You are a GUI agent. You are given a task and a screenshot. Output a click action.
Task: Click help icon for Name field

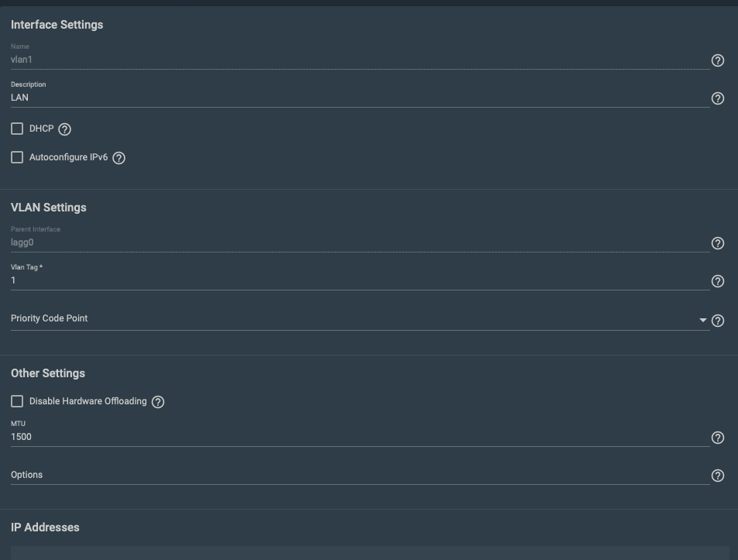(x=718, y=60)
